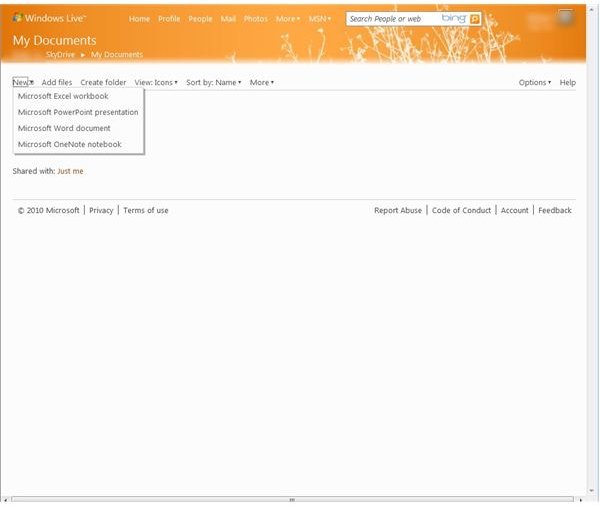
Task: Click the scroll left arrow
Action: pyautogui.click(x=5, y=500)
